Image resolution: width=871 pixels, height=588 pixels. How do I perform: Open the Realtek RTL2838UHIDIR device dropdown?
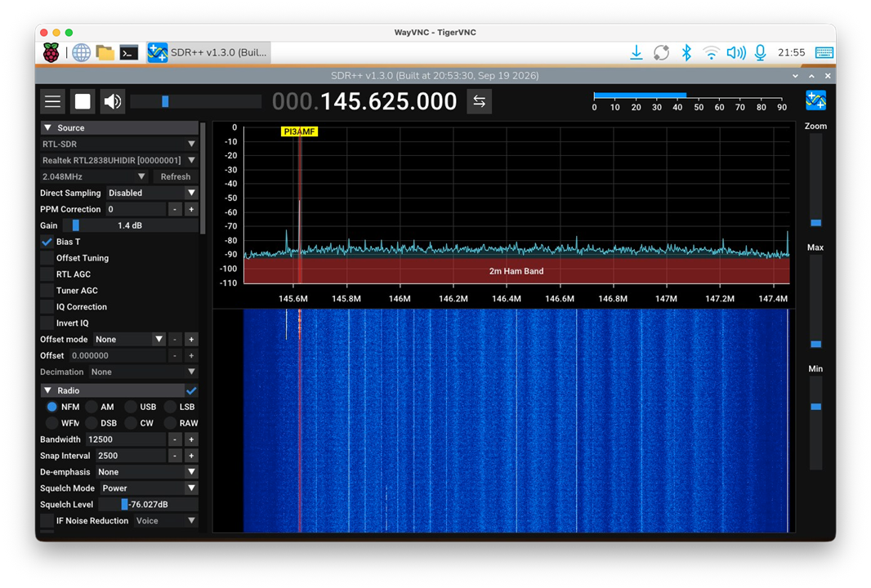(118, 160)
